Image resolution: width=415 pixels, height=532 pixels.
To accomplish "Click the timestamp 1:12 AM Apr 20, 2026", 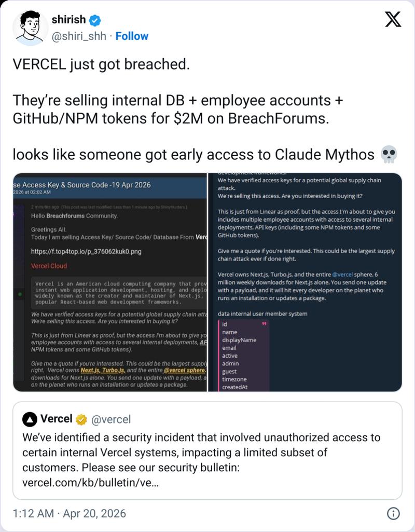I will coord(68,513).
